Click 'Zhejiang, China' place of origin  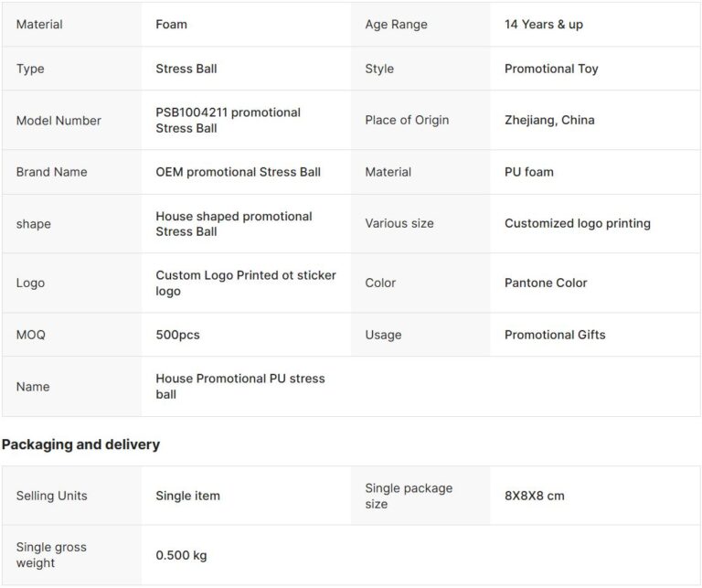(549, 120)
